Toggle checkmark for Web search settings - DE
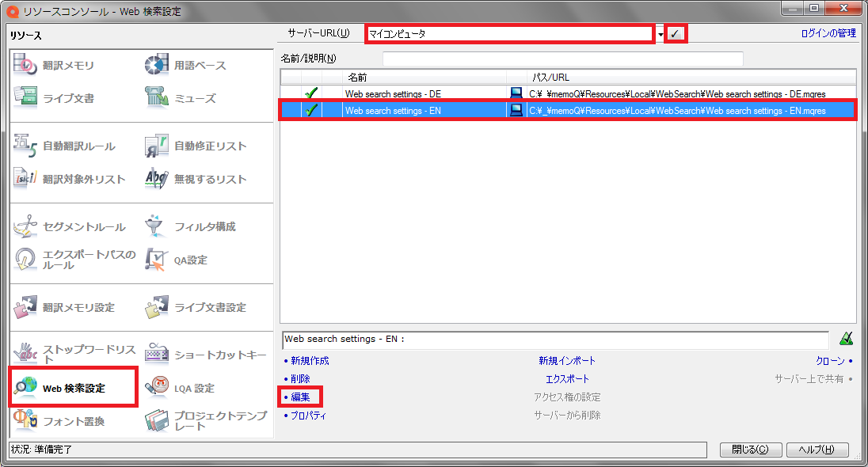Screen dimensions: 868x467 pyautogui.click(x=311, y=93)
